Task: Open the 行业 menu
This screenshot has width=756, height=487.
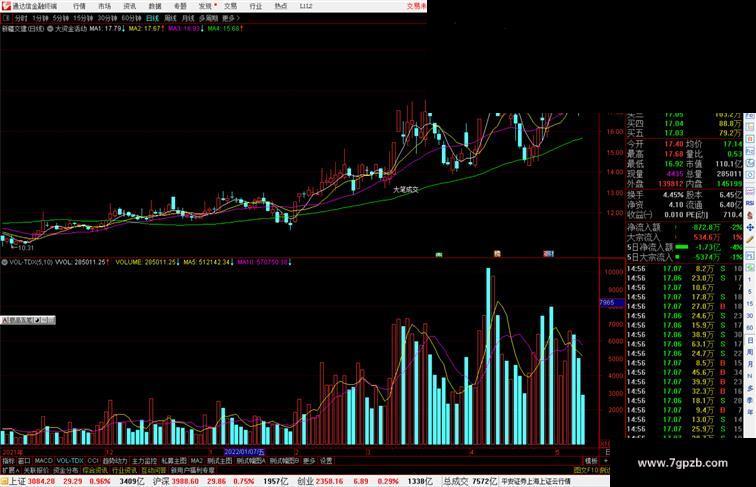Action: pyautogui.click(x=256, y=6)
